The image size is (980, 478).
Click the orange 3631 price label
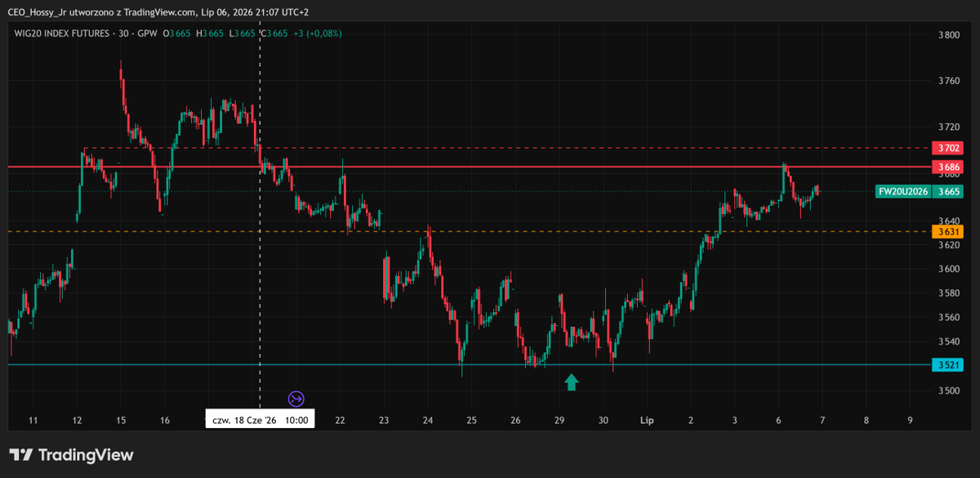[948, 231]
